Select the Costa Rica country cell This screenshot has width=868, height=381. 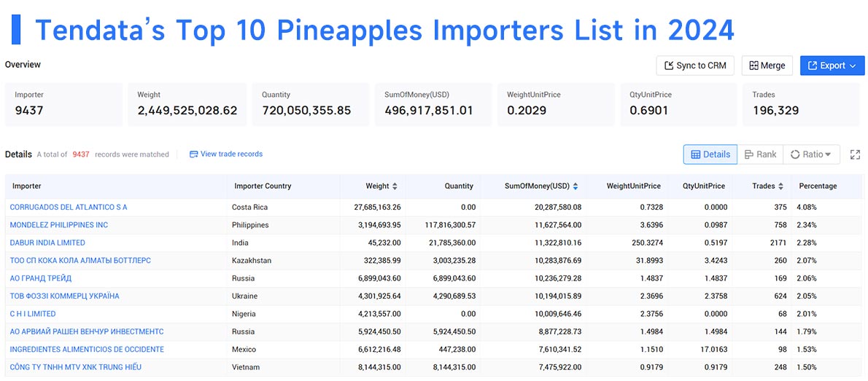tap(249, 207)
